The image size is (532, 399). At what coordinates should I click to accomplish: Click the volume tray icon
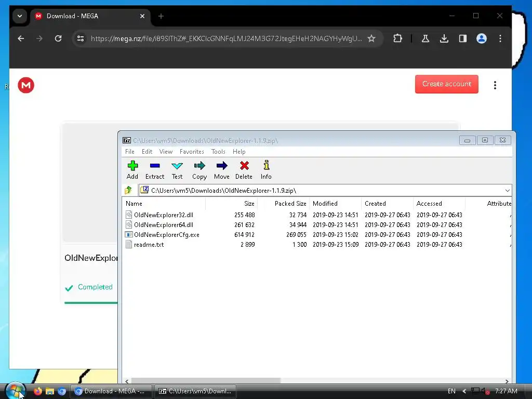[x=485, y=391]
